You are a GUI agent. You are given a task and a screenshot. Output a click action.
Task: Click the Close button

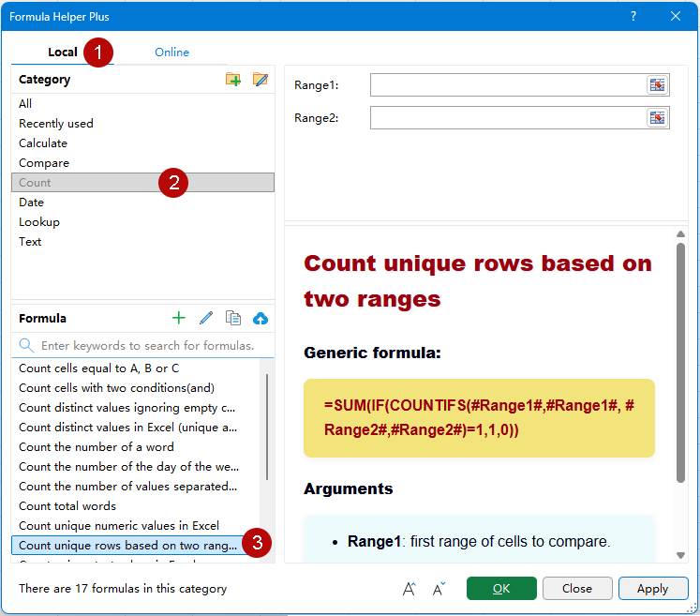tap(577, 588)
